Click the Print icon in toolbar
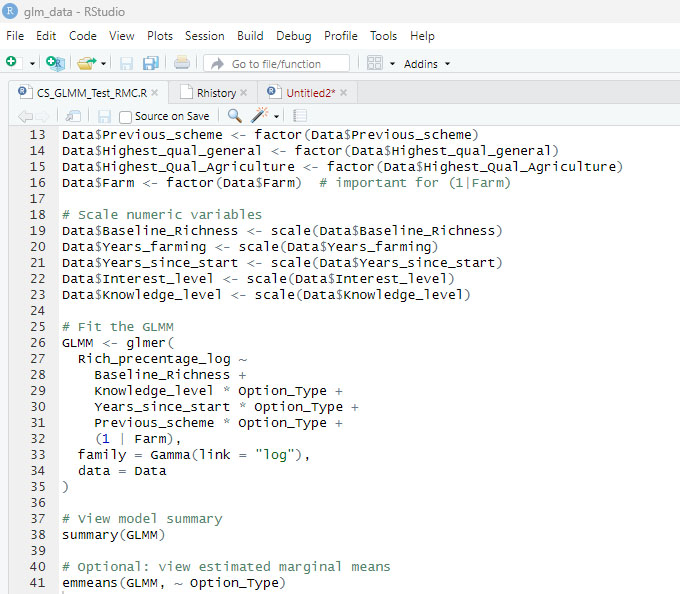 click(x=181, y=63)
